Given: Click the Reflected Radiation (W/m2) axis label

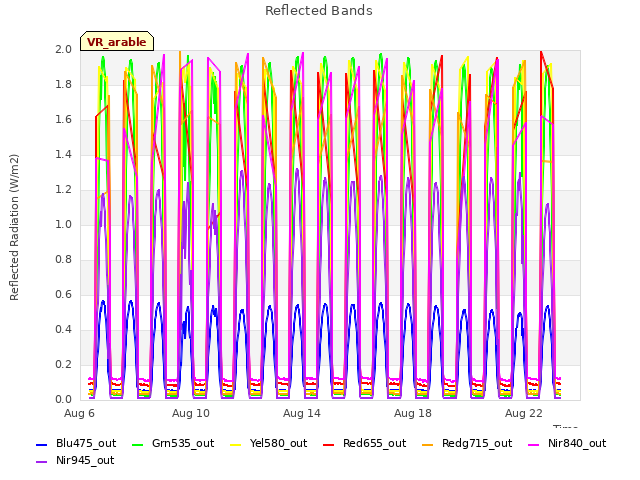Looking at the screenshot, I should coord(14,227).
